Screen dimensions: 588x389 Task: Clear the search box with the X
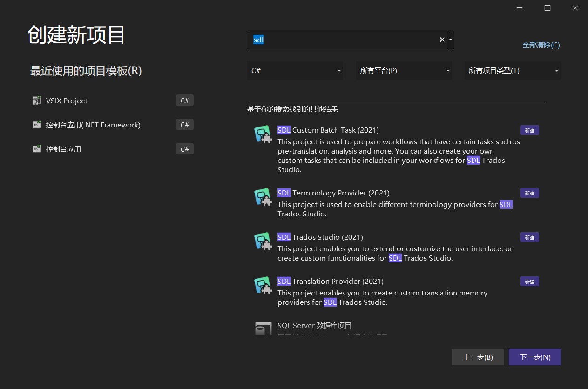[x=442, y=40]
